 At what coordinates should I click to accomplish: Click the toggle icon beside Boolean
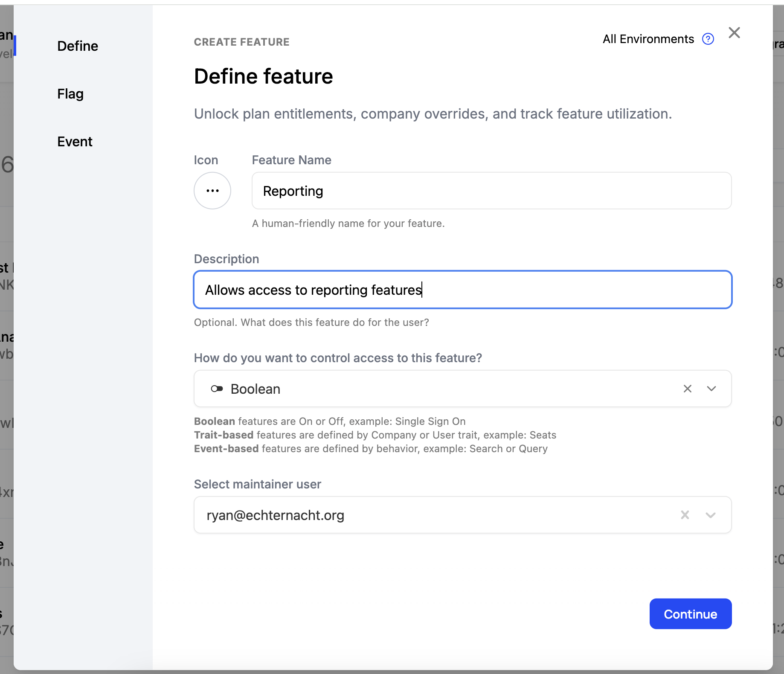(217, 389)
